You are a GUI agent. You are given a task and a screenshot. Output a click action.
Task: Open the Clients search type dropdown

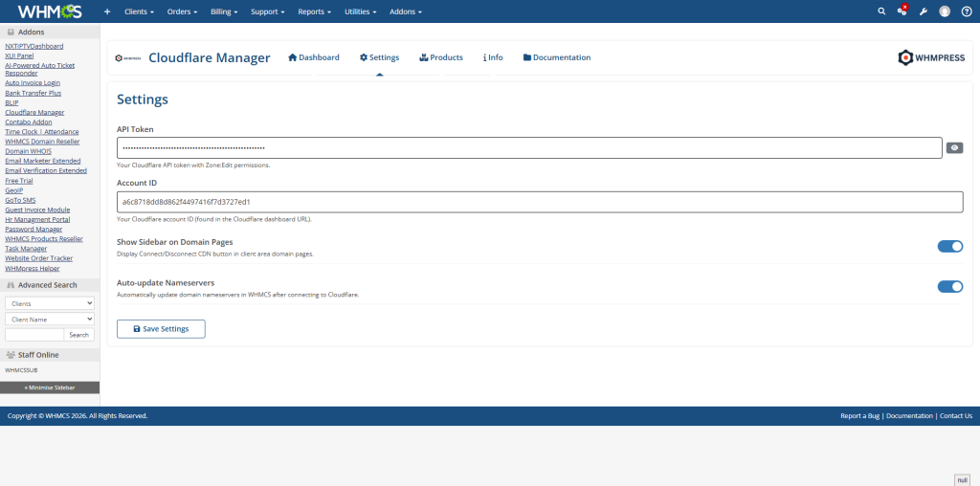[x=50, y=303]
